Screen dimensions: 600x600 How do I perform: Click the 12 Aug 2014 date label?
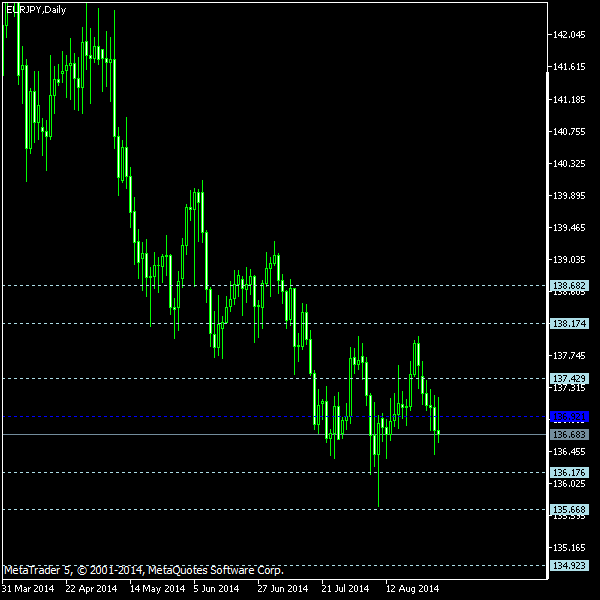(x=412, y=589)
